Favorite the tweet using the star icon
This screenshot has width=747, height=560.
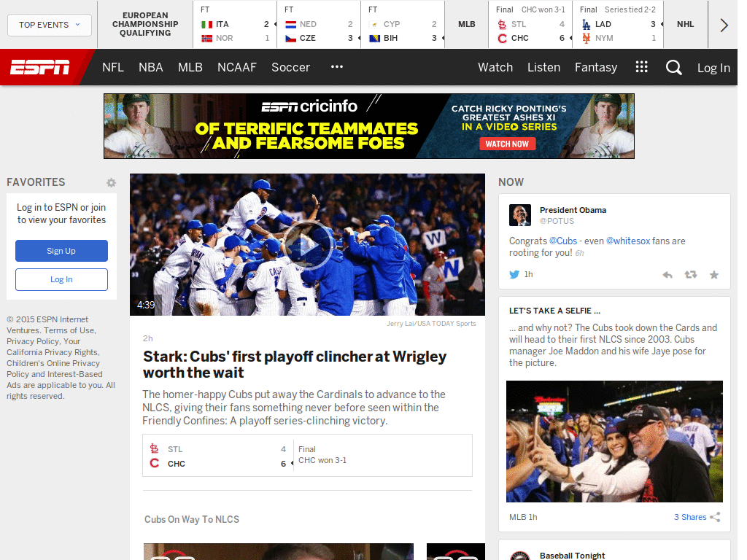(714, 275)
